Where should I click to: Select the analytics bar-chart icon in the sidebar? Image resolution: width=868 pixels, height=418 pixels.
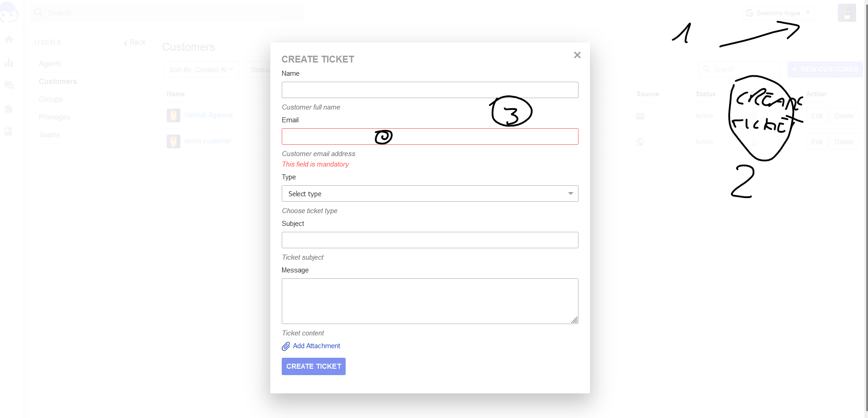9,63
